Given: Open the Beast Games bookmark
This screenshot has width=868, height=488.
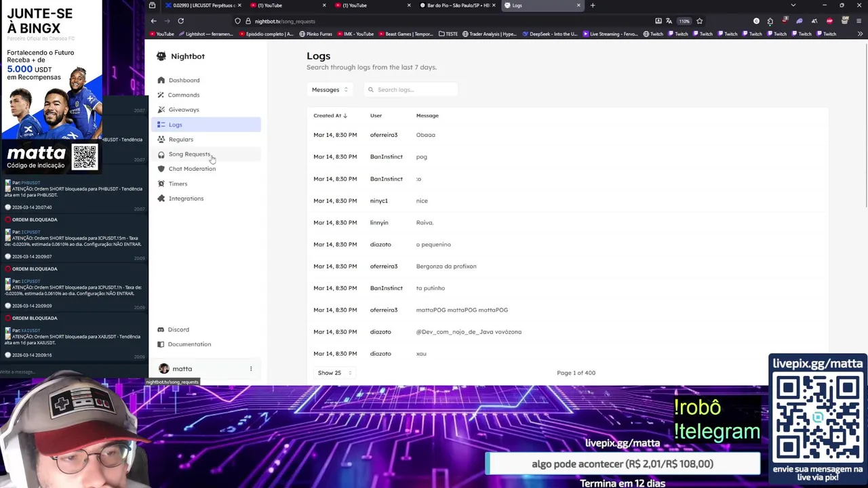Looking at the screenshot, I should tap(406, 34).
